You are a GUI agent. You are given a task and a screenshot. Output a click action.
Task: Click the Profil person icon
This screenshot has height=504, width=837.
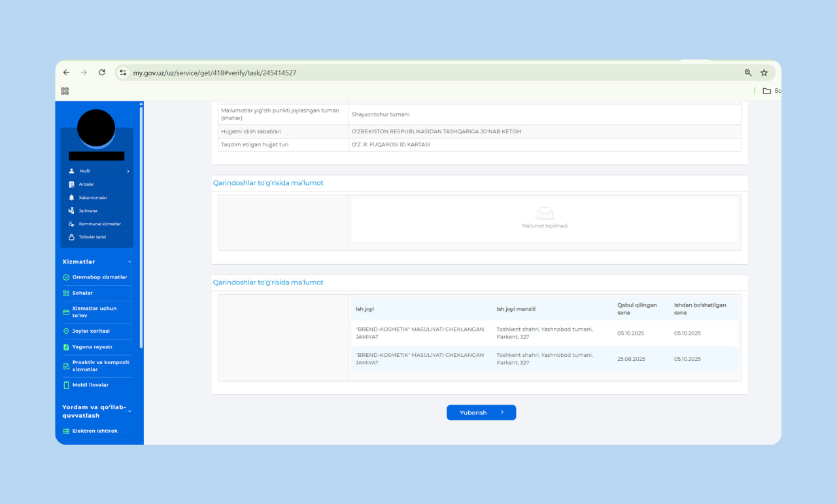point(71,171)
